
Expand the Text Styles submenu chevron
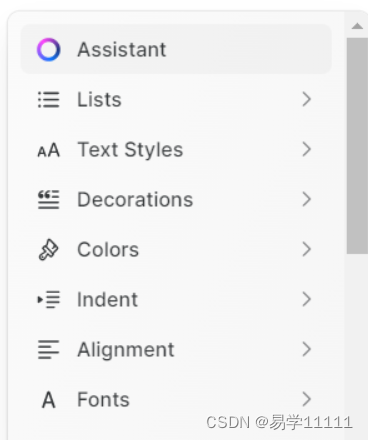[x=307, y=149]
